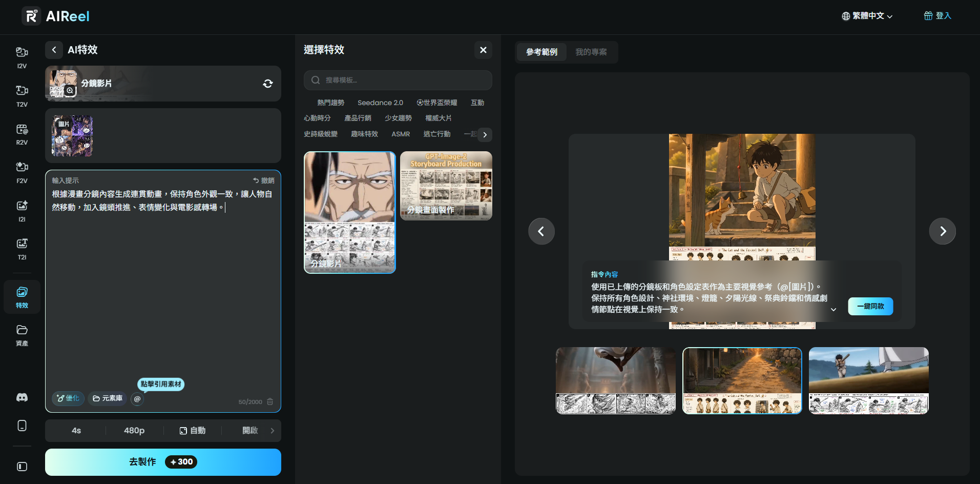980x484 pixels.
Task: Click the 優化 optimize prompt button
Action: (x=68, y=398)
